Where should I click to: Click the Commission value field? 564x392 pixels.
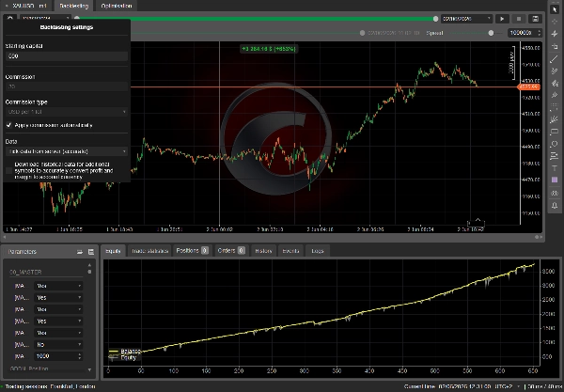67,86
